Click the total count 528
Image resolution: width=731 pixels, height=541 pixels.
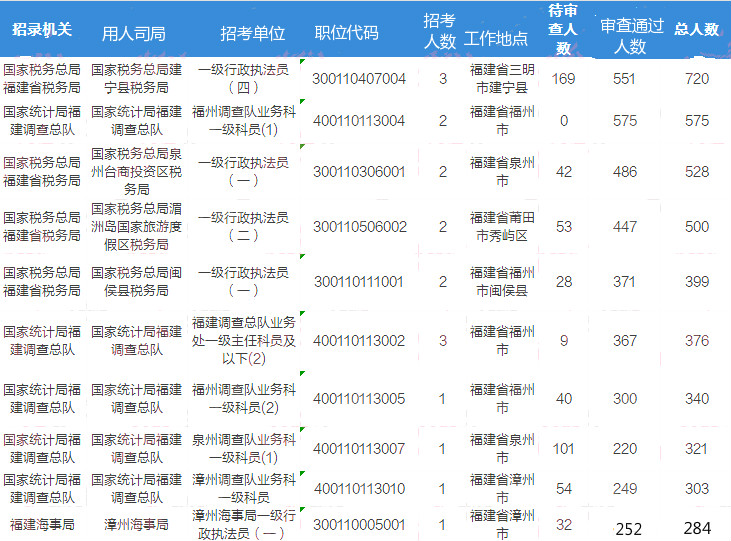point(697,172)
